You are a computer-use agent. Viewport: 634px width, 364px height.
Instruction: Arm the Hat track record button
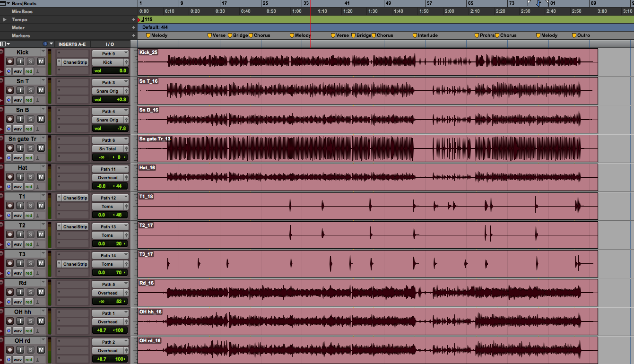[x=9, y=177]
